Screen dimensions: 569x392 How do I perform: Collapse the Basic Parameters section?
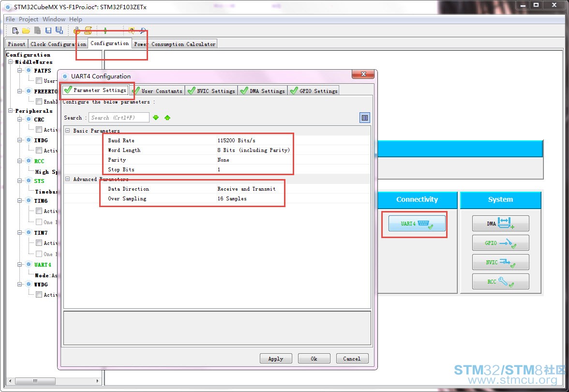68,130
